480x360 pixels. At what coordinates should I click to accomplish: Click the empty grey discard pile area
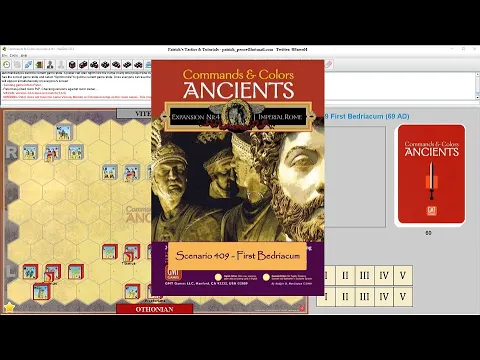tap(355, 177)
